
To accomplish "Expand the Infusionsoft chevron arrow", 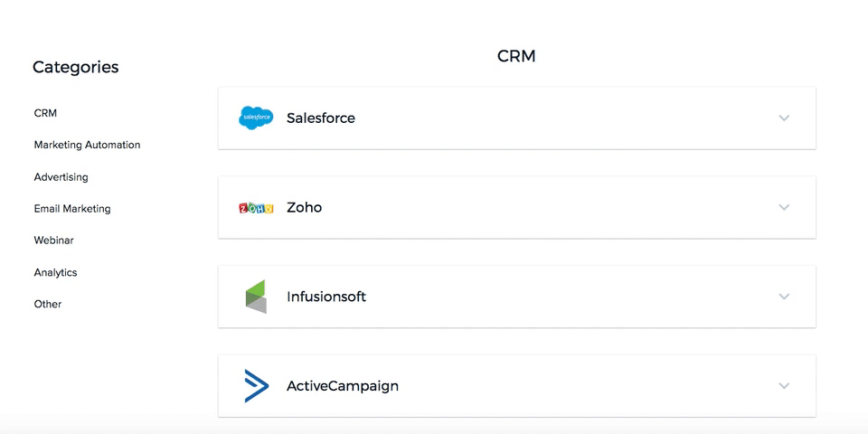I will [784, 297].
